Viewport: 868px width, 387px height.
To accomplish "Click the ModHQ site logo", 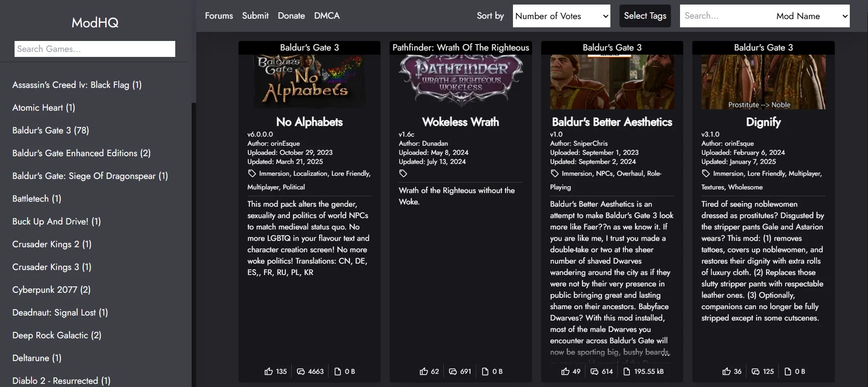I will (95, 22).
